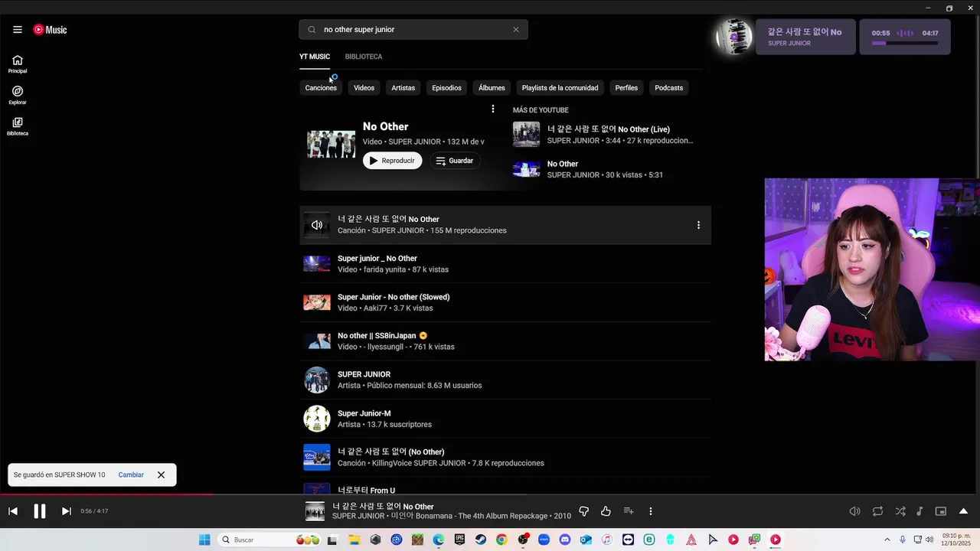Play 'No other || SS8inJapan' video

pyautogui.click(x=505, y=341)
